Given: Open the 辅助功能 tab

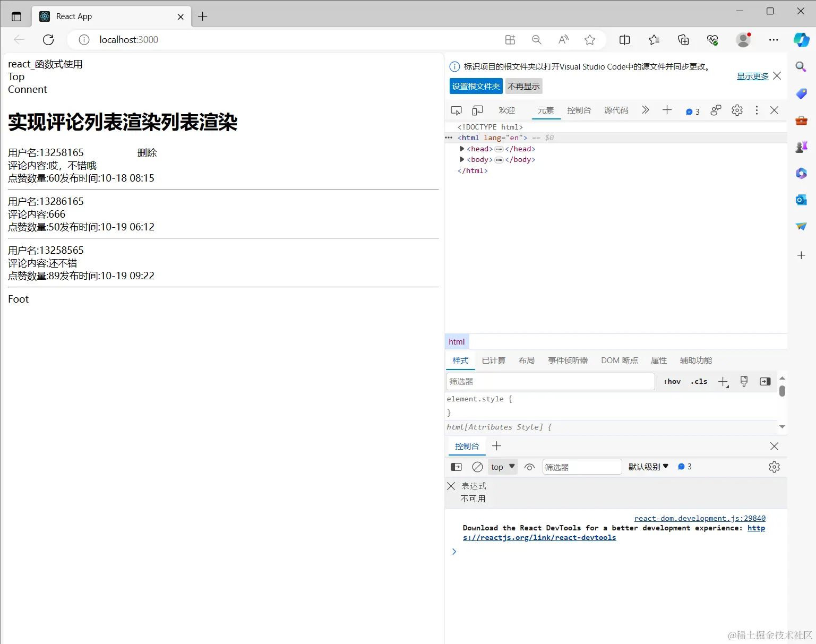Looking at the screenshot, I should (x=696, y=360).
